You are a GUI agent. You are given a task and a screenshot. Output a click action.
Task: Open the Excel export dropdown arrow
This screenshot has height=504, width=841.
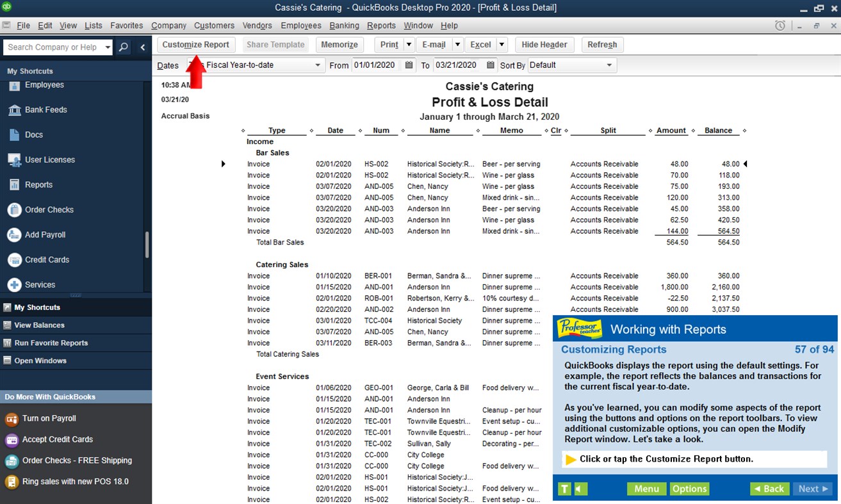502,44
